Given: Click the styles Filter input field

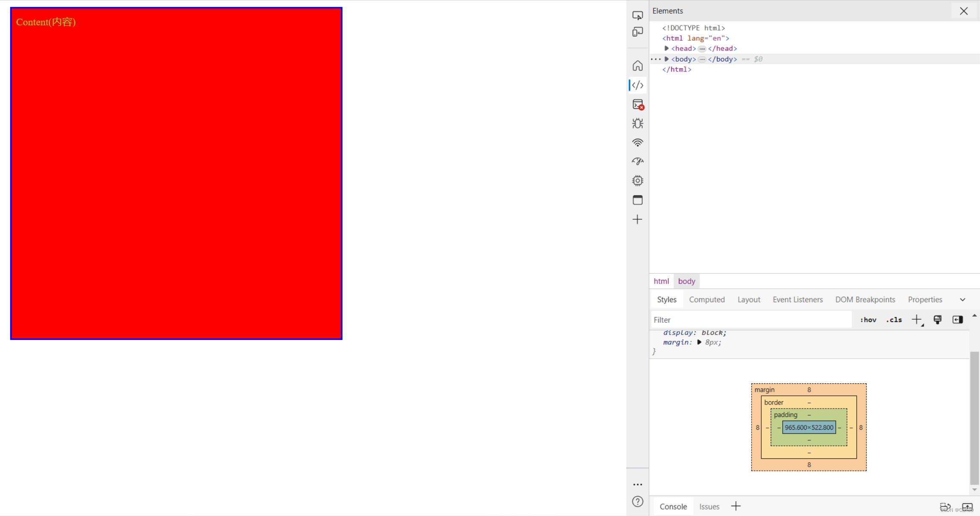Looking at the screenshot, I should click(x=751, y=320).
